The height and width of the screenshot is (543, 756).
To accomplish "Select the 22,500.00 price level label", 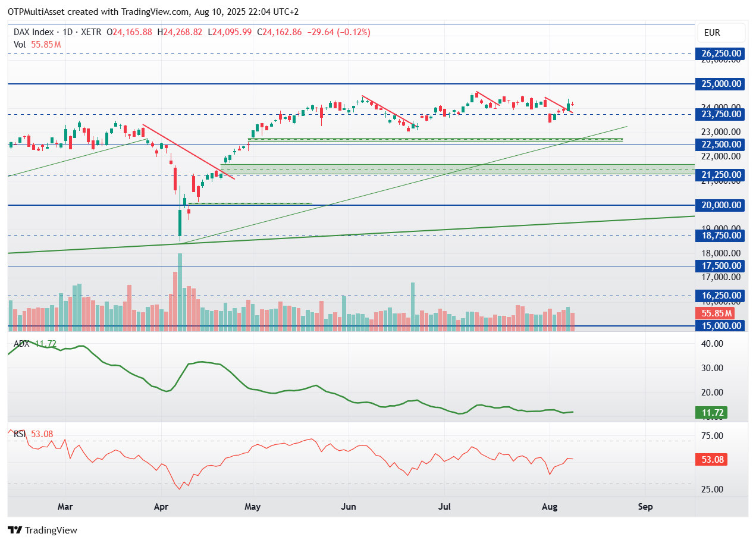I will pyautogui.click(x=720, y=145).
